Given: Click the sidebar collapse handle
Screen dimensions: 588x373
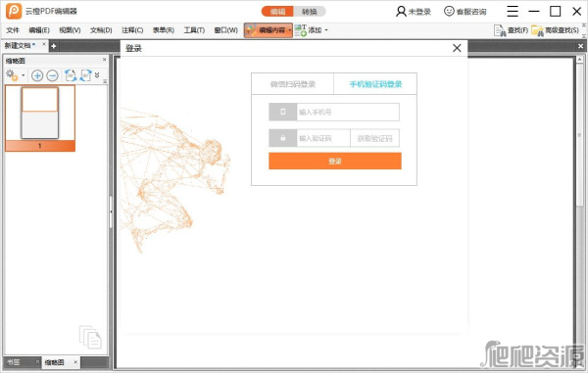Looking at the screenshot, I should pyautogui.click(x=111, y=212).
